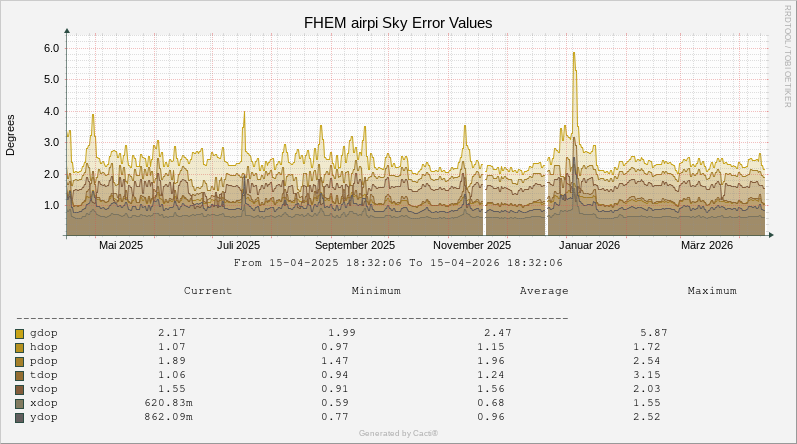Viewport: 797px width, 444px height.
Task: Click the März 2026 x-axis label
Action: click(x=707, y=245)
